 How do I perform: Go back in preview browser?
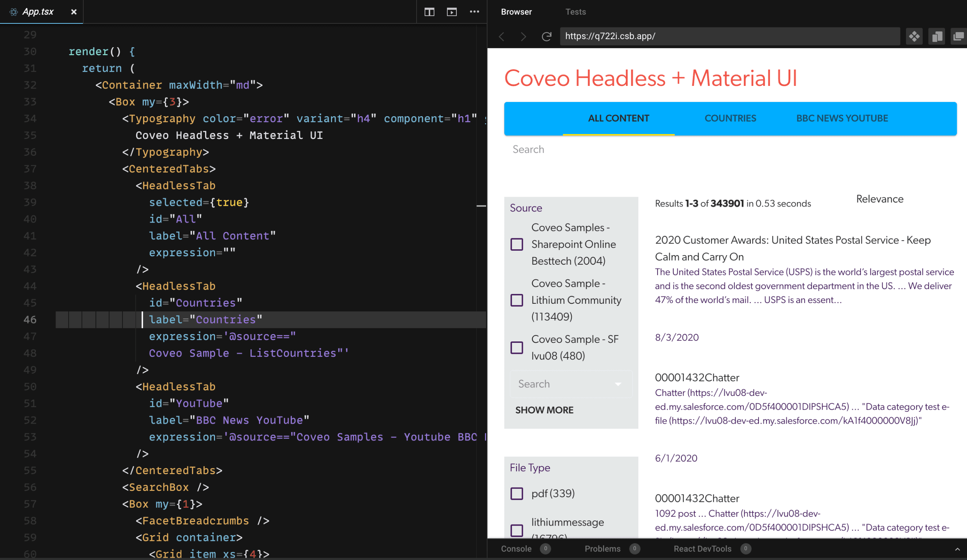tap(501, 37)
